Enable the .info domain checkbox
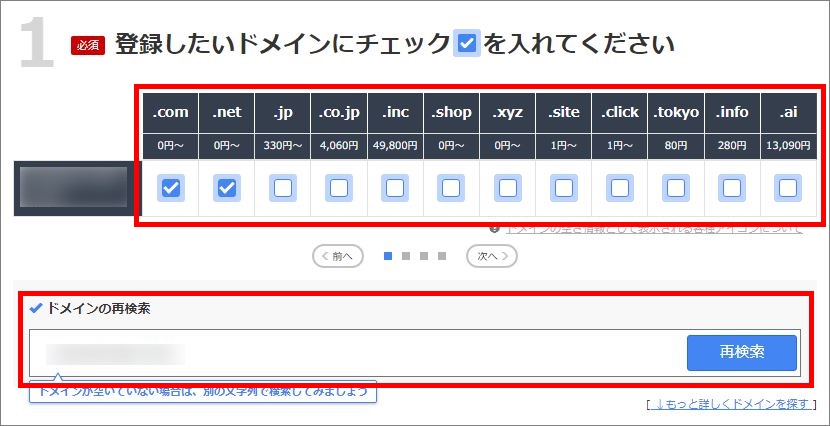830x426 pixels. point(732,188)
